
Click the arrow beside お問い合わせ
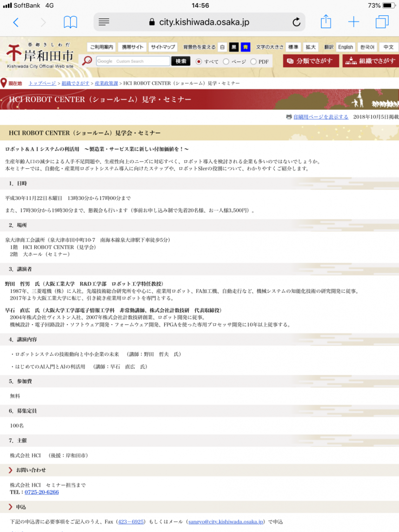point(10,470)
